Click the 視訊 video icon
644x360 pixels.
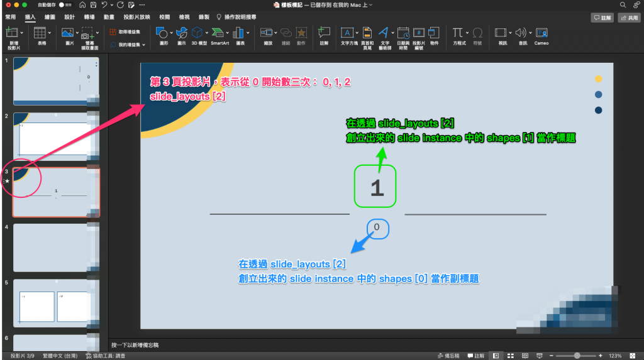[x=500, y=33]
